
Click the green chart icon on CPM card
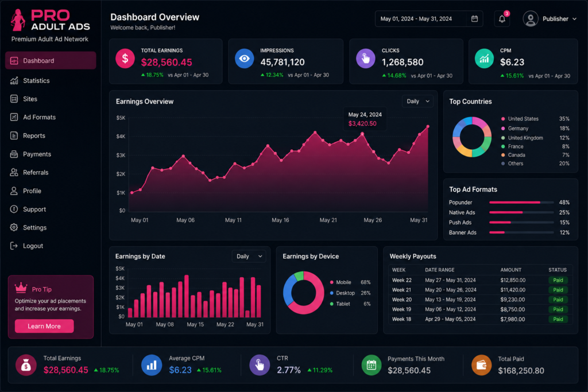pos(484,59)
